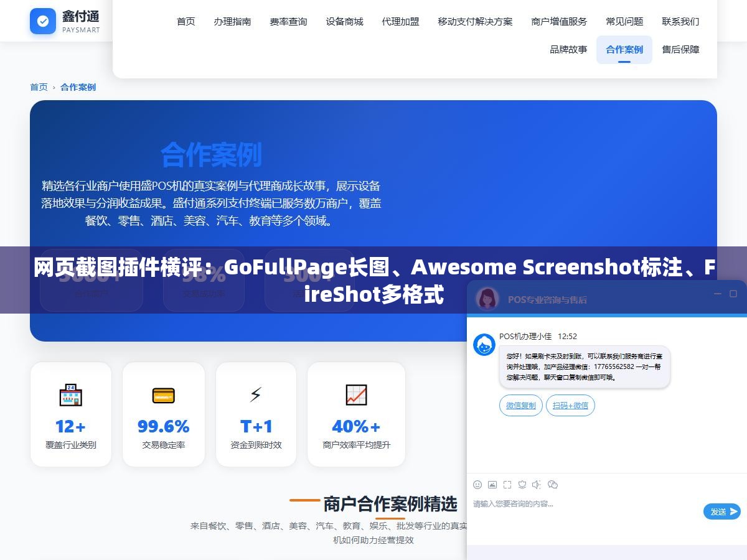Click the POS机办理小佳 headset avatar
This screenshot has width=747, height=560.
point(484,345)
